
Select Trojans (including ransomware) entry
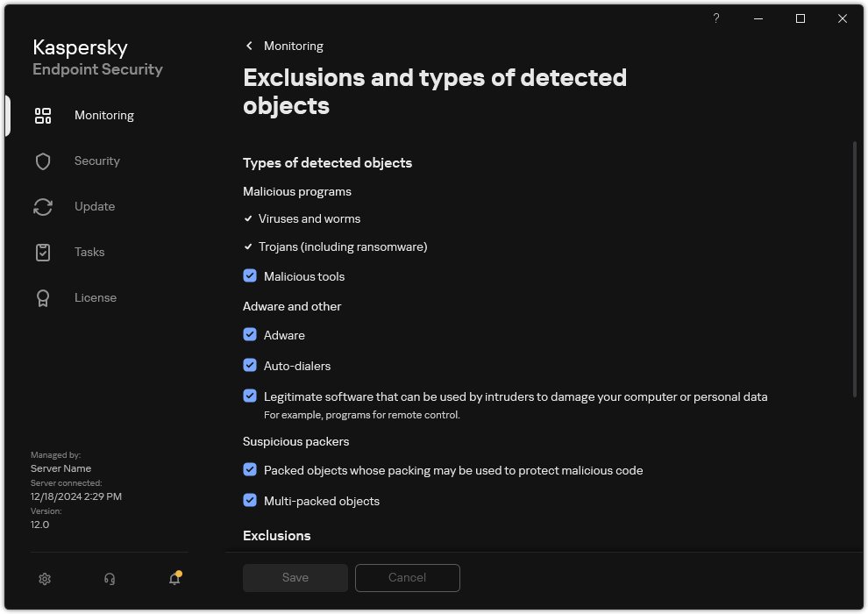345,246
